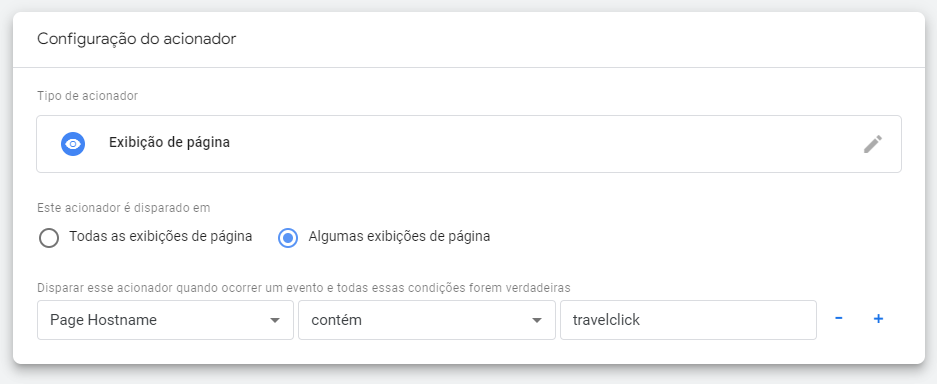Click the 'Exibição de página' trigger type name

(x=169, y=143)
